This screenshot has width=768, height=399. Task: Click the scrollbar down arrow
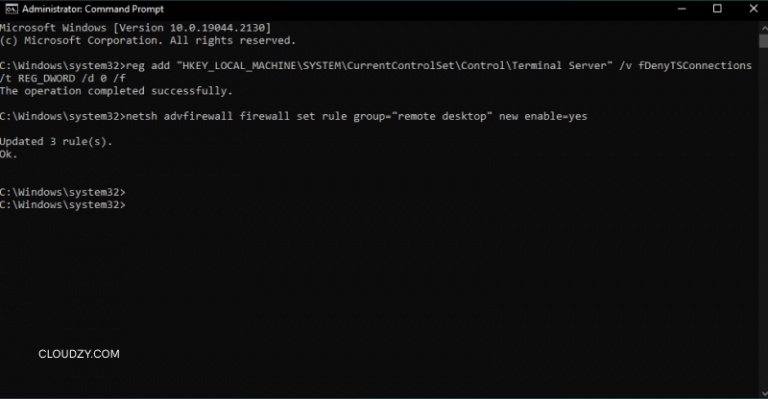click(764, 393)
